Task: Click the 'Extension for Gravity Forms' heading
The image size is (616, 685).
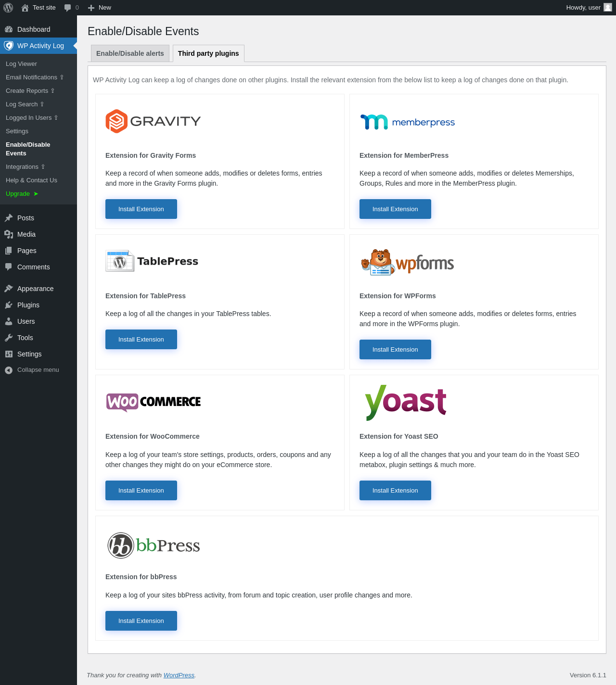Action: 151,155
